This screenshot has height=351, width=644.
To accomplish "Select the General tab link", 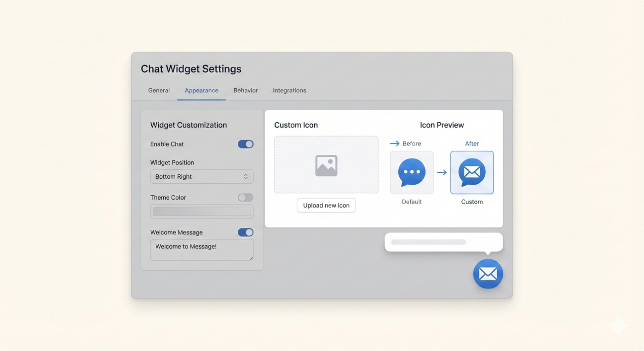I will (x=159, y=90).
